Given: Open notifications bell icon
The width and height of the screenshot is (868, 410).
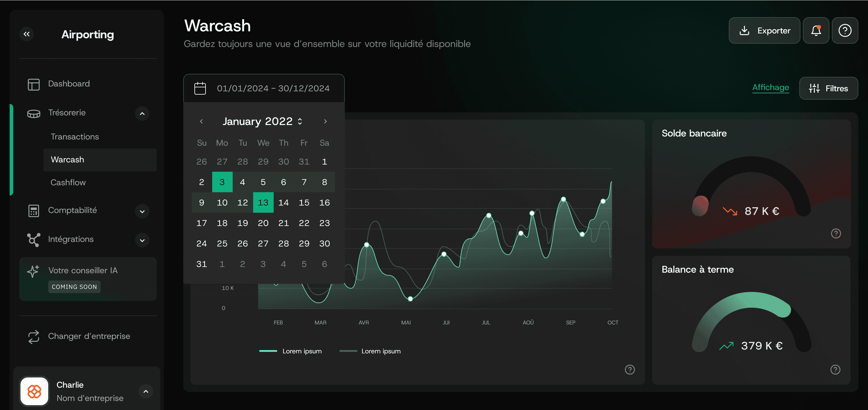Looking at the screenshot, I should pos(816,31).
